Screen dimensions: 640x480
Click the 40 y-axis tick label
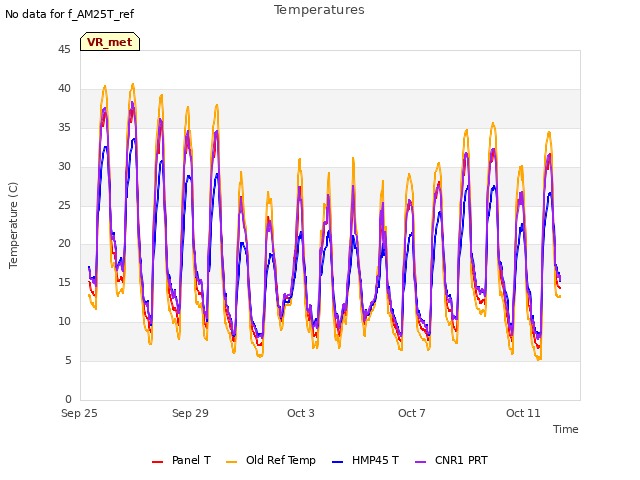click(x=64, y=88)
